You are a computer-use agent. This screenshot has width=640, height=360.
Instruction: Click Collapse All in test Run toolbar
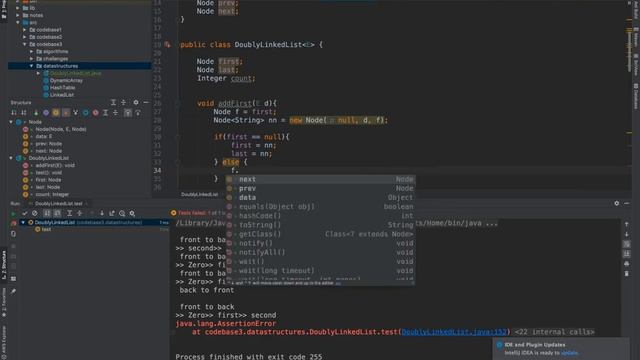coord(80,213)
